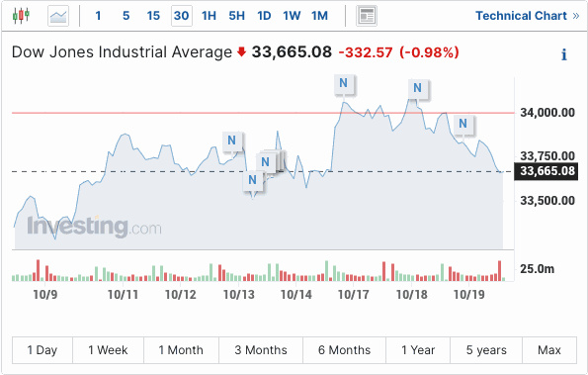Show the 1 Year range
Screen dimensions: 588x375
point(418,350)
